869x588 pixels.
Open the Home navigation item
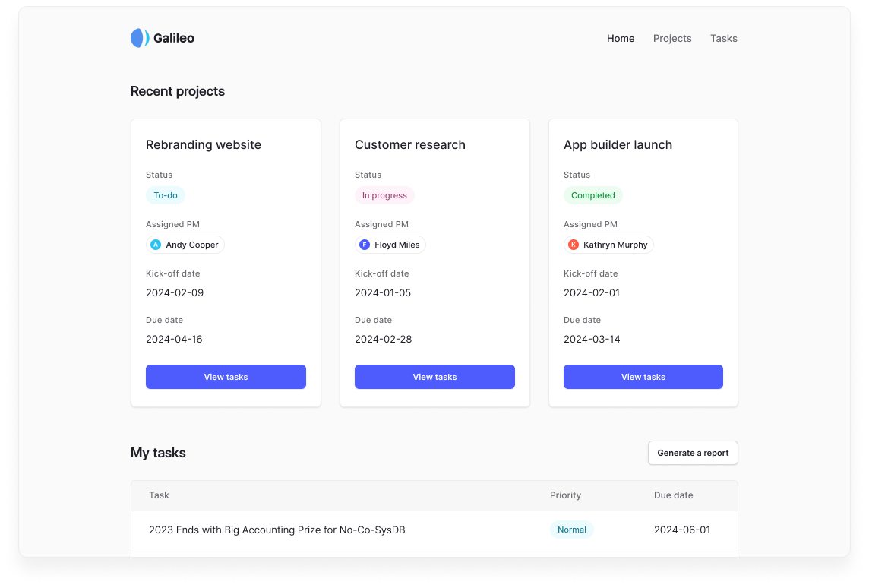pyautogui.click(x=621, y=38)
